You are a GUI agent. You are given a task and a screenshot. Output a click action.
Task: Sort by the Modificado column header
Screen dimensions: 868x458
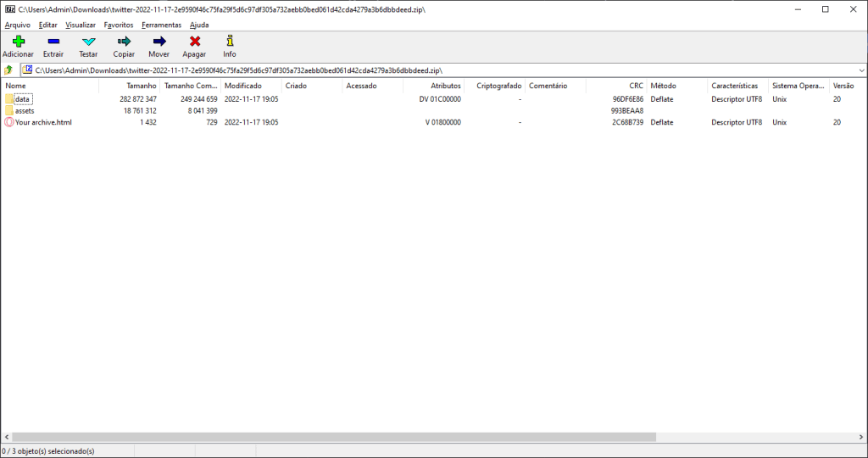coord(243,86)
